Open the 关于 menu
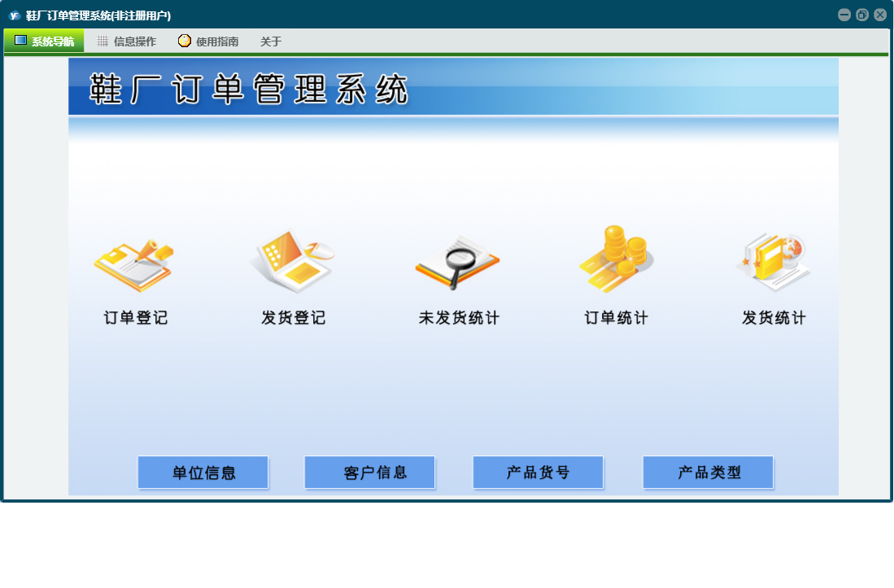 point(271,41)
